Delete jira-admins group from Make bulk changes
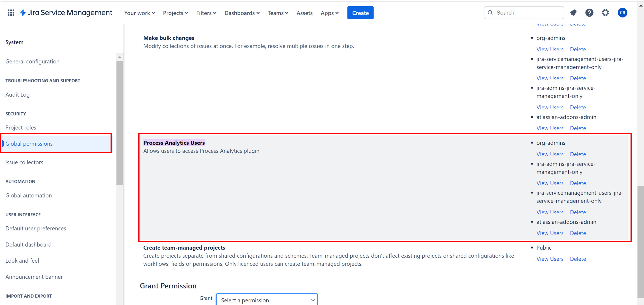This screenshot has height=305, width=644. pyautogui.click(x=578, y=107)
